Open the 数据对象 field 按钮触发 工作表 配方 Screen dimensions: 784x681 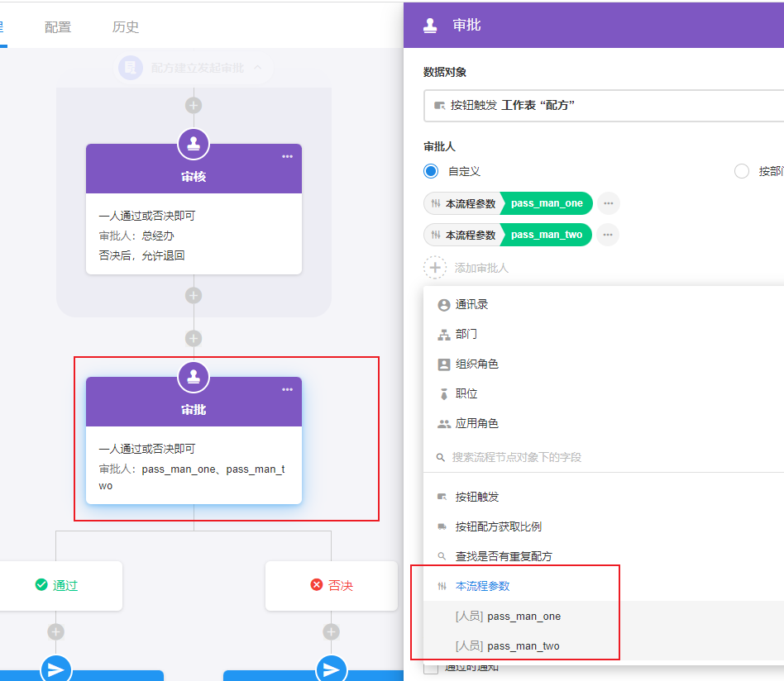(x=604, y=106)
